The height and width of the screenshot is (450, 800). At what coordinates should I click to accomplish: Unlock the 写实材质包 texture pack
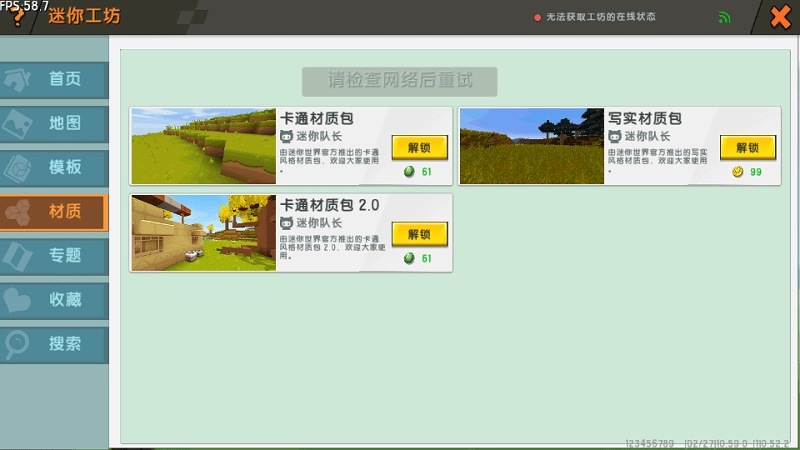click(748, 147)
